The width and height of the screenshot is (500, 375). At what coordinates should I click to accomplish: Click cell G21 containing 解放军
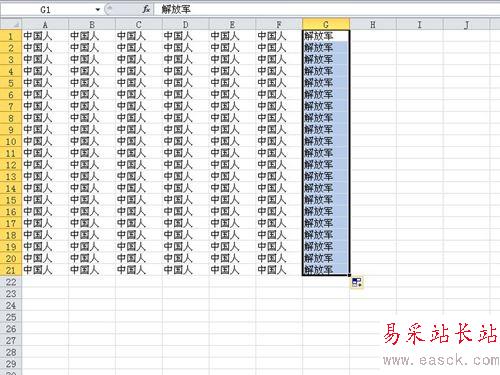coord(326,270)
